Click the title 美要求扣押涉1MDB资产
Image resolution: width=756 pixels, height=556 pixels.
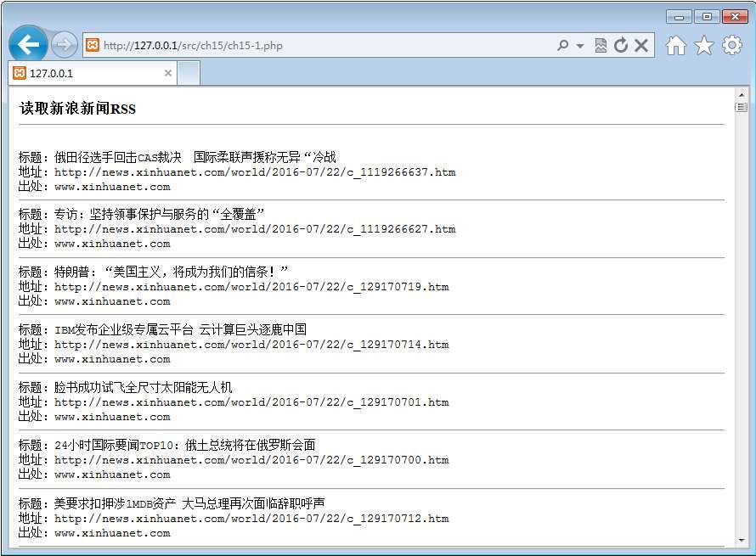(x=115, y=503)
